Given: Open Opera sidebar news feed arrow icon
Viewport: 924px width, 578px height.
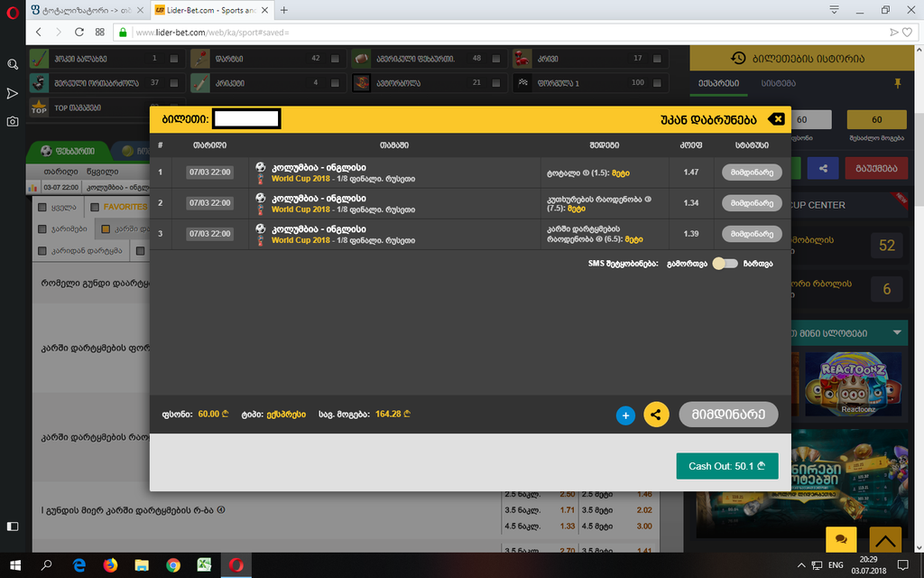Looking at the screenshot, I should [13, 93].
